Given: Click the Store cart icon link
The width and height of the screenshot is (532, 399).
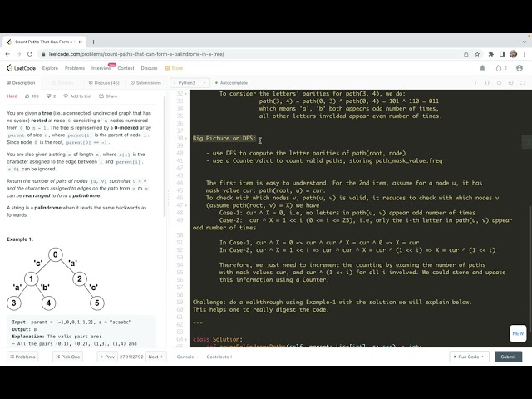Looking at the screenshot, I should pos(174,68).
